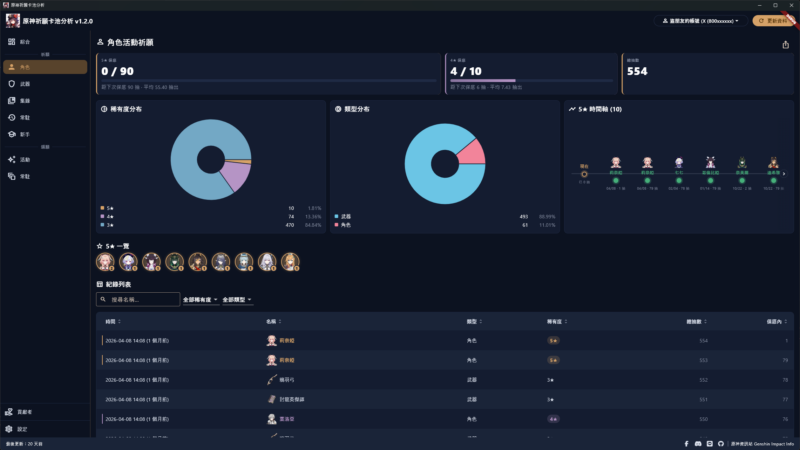Sort table by the 時間 column
Screen dimensions: 800x450
[x=113, y=321]
